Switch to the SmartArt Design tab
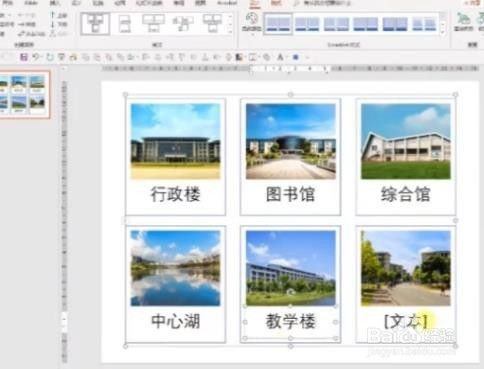This screenshot has width=484, height=369. click(255, 3)
